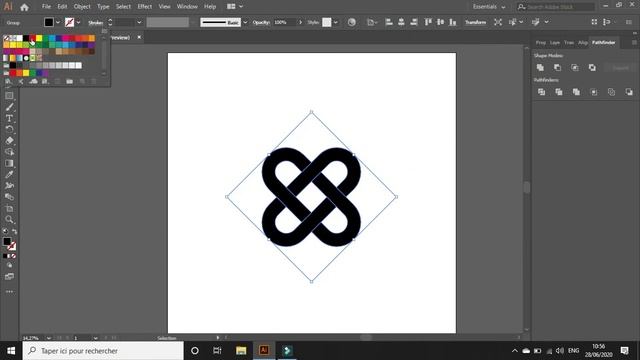Open the fill color dropdown arrow
This screenshot has height=360, width=640.
point(58,22)
